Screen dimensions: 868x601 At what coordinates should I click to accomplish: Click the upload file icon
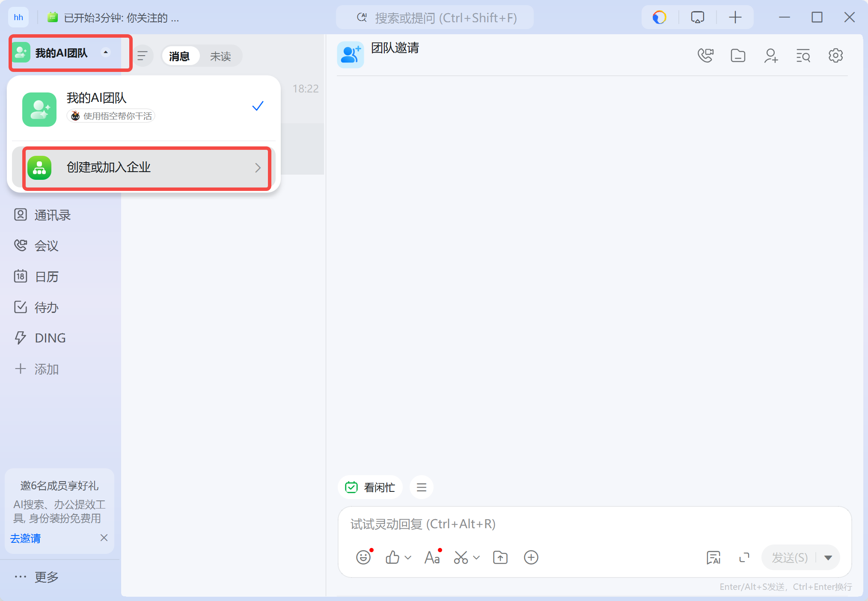click(x=500, y=557)
